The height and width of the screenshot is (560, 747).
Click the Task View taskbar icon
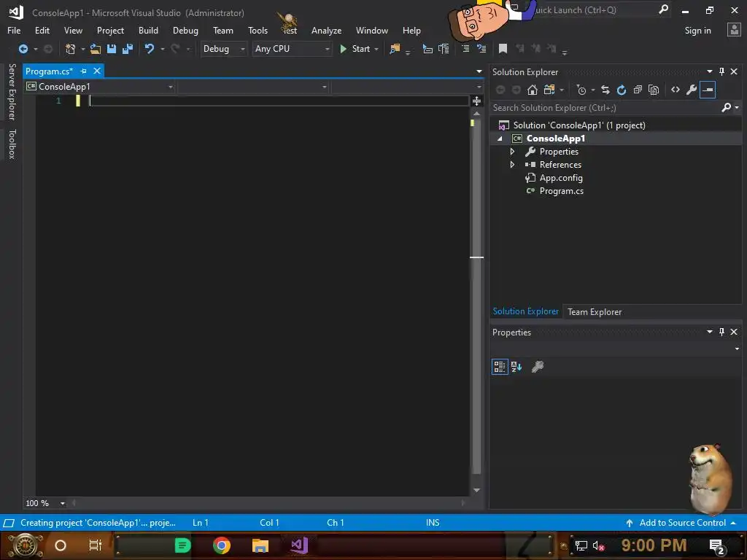tap(96, 545)
